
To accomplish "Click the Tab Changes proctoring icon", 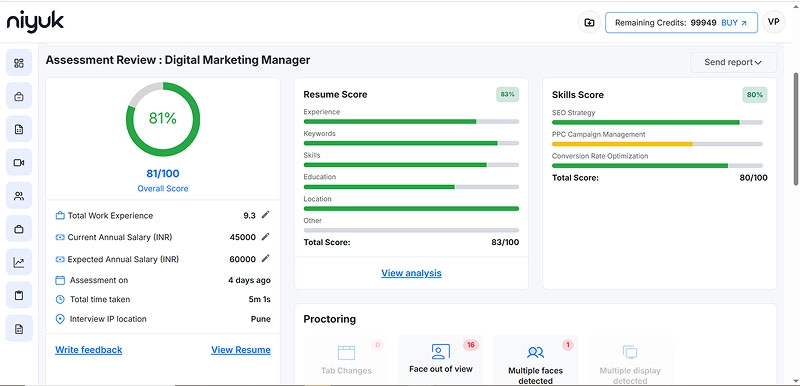I will [x=346, y=352].
